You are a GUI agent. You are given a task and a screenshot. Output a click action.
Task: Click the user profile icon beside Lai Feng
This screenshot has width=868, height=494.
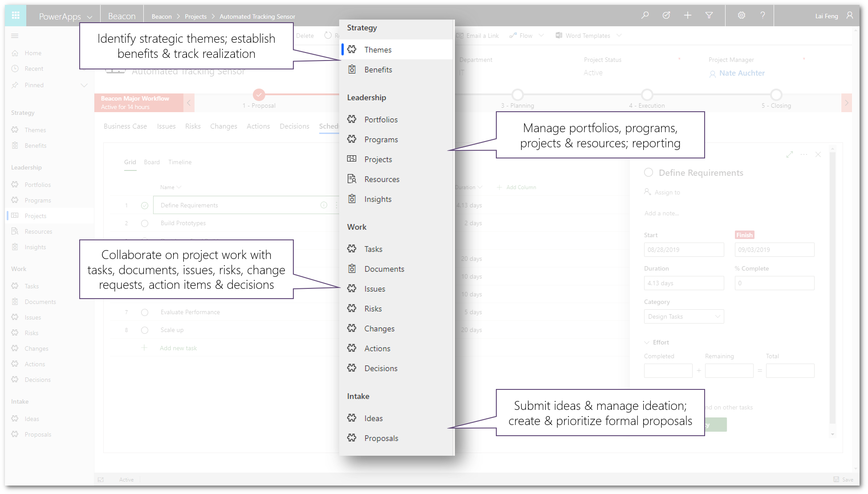click(850, 16)
